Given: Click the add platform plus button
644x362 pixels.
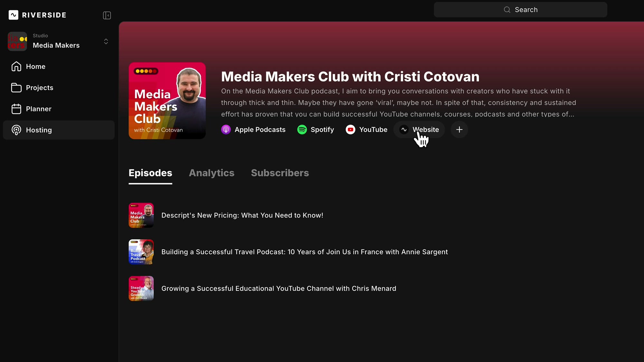Looking at the screenshot, I should tap(459, 130).
